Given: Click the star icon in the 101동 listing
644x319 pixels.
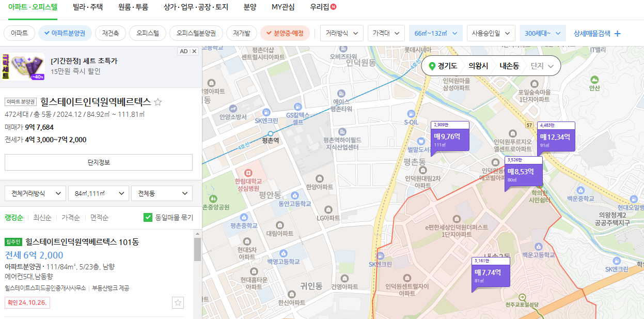Looking at the screenshot, I should pyautogui.click(x=178, y=303).
